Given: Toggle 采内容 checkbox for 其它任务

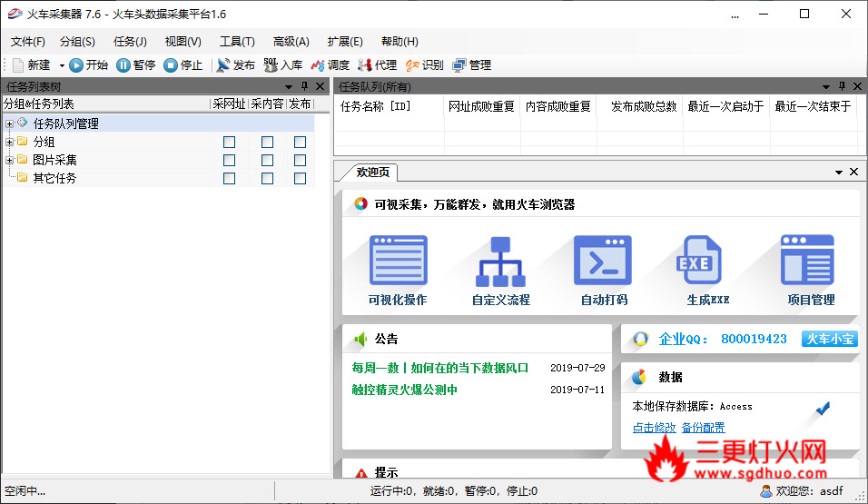Looking at the screenshot, I should pos(267,178).
